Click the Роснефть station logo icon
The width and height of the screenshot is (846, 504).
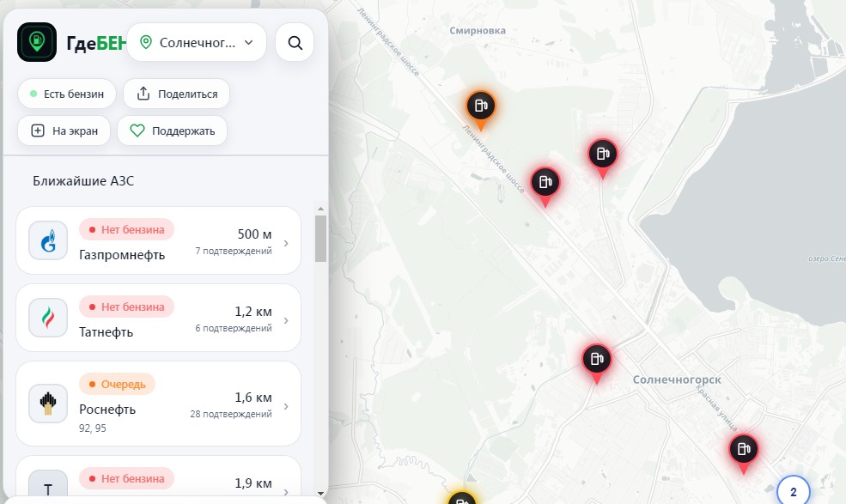[48, 404]
